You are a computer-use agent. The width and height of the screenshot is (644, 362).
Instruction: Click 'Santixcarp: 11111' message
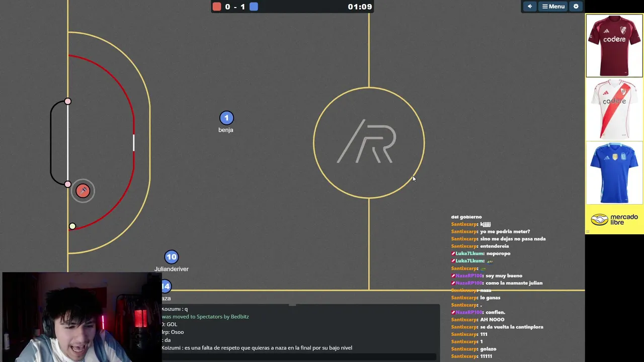pos(471,356)
